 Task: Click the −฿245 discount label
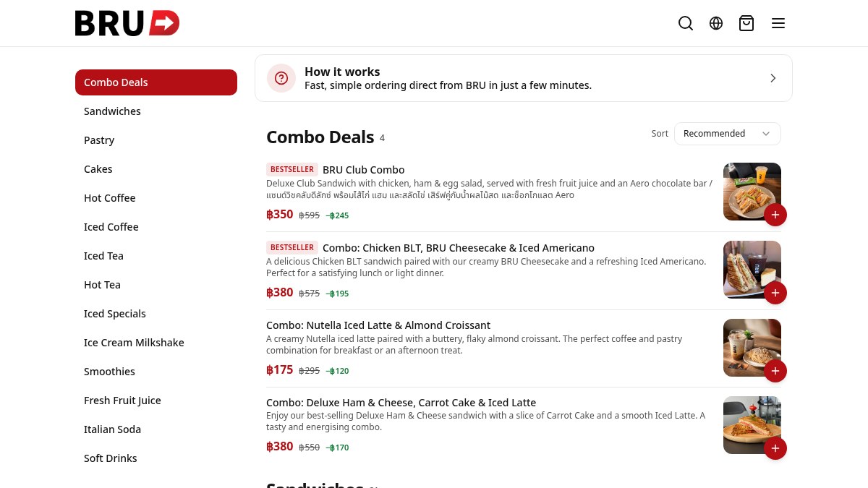click(337, 215)
